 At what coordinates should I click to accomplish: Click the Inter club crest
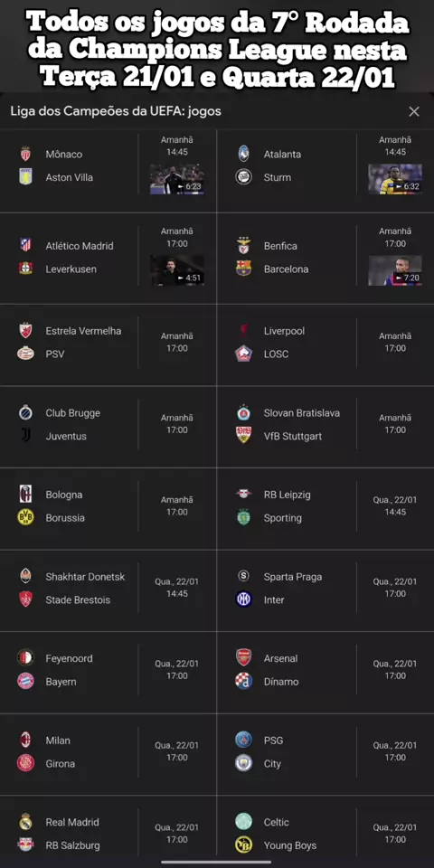click(243, 599)
